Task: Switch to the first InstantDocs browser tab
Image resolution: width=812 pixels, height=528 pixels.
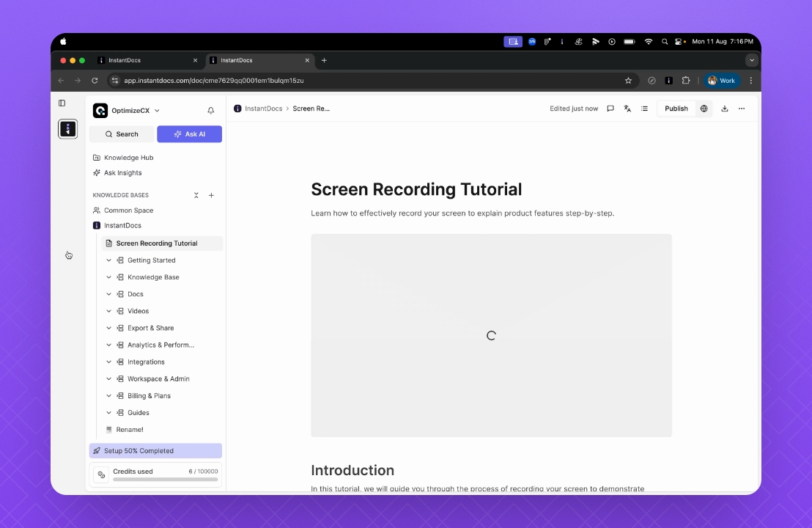Action: [x=147, y=60]
